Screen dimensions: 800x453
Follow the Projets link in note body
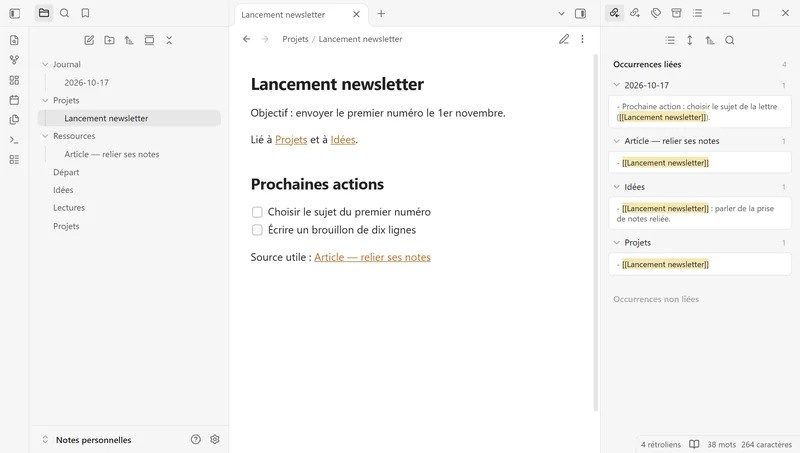(x=291, y=140)
